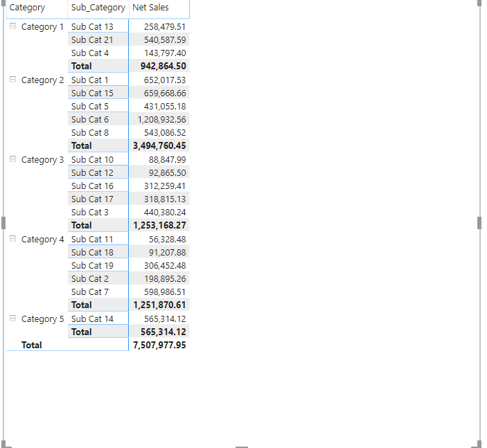Select the Sub Cat 21 cell
Image resolution: width=487 pixels, height=448 pixels.
98,39
